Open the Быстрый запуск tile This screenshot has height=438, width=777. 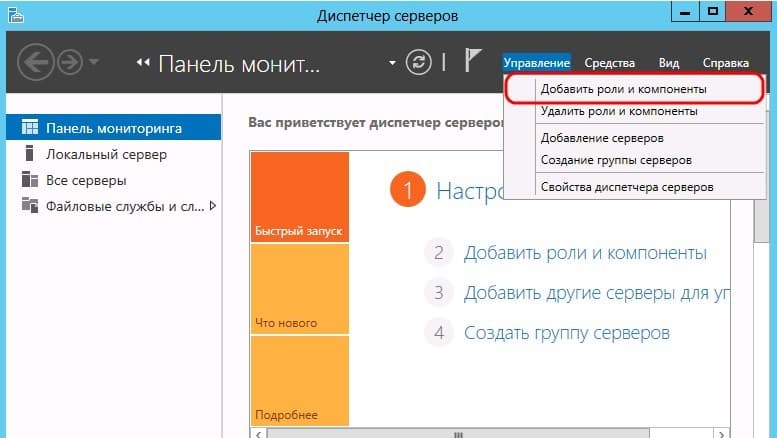300,197
